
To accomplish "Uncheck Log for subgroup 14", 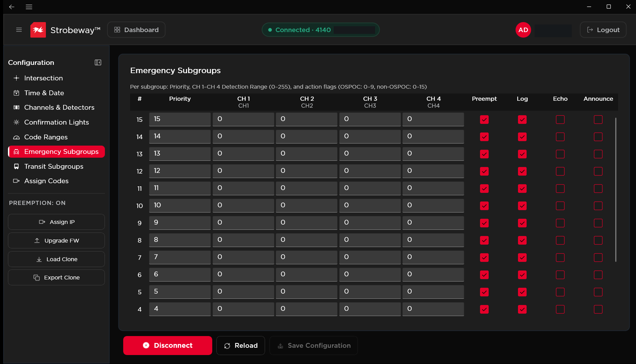I will click(522, 137).
